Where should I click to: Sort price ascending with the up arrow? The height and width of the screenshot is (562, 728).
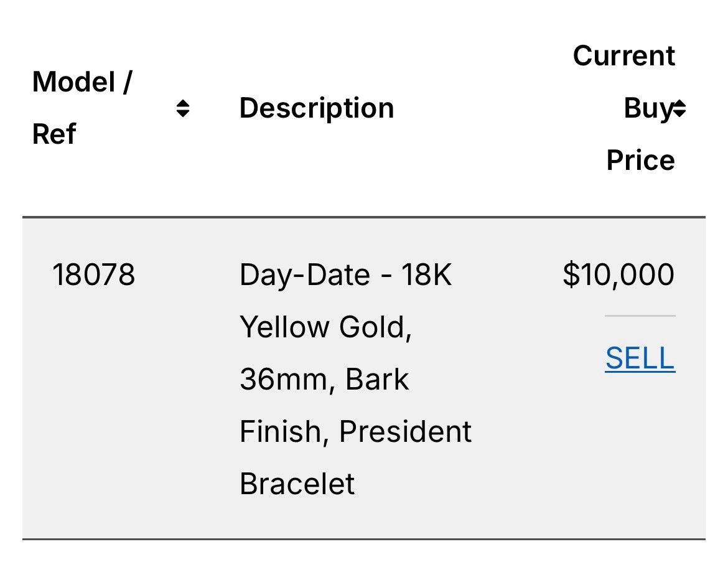pos(679,103)
